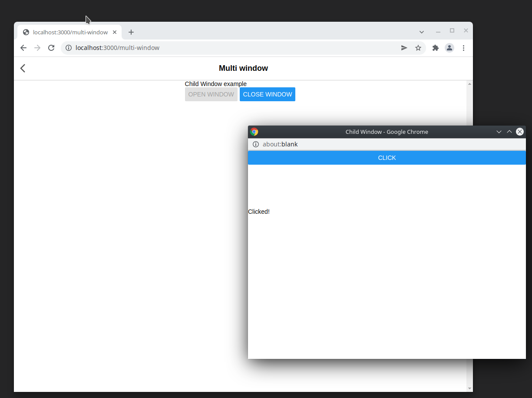This screenshot has height=398, width=532.
Task: Click the browser Back arrow in main window
Action: tap(23, 48)
